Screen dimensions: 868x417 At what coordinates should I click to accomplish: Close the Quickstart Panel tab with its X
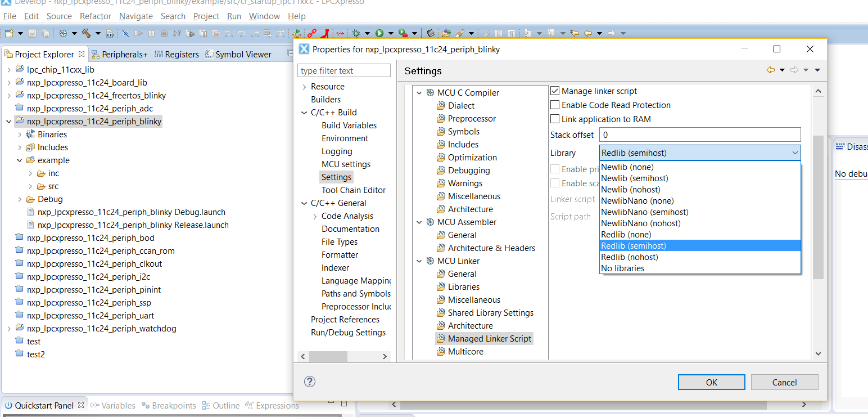[x=81, y=405]
